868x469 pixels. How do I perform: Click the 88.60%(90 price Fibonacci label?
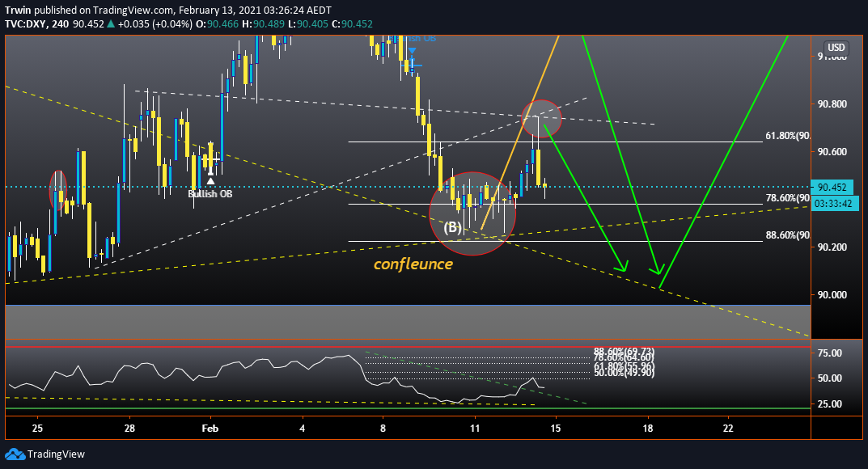pos(788,235)
